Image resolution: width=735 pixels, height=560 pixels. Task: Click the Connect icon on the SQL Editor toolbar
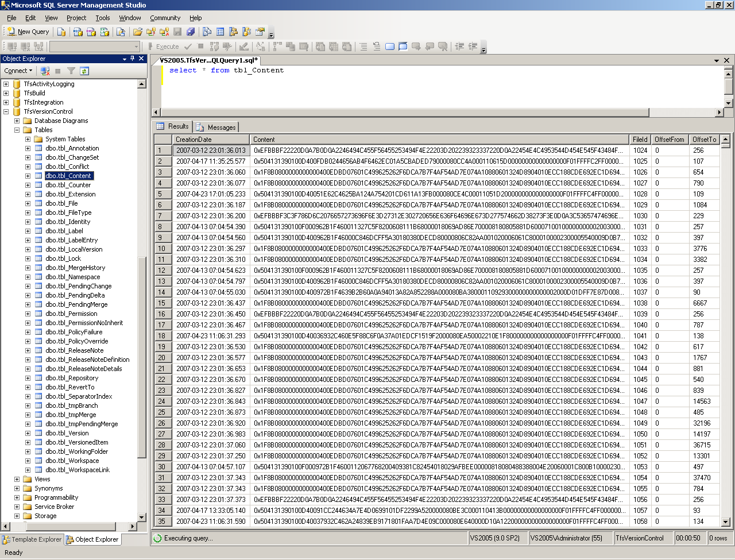(11, 47)
